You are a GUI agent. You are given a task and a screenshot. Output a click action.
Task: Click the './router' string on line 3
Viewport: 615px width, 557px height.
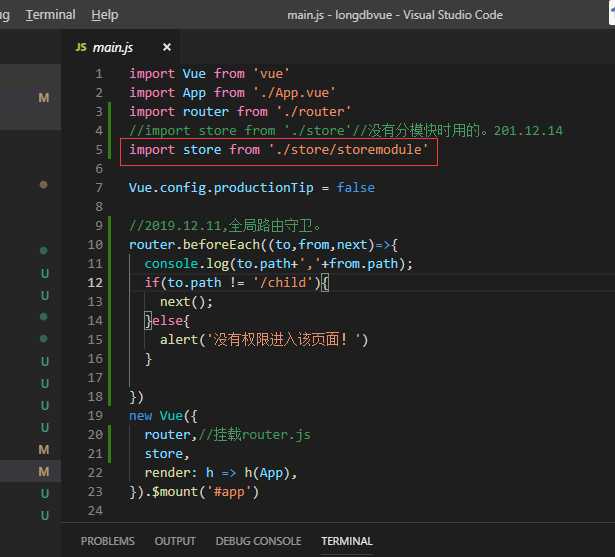[314, 112]
